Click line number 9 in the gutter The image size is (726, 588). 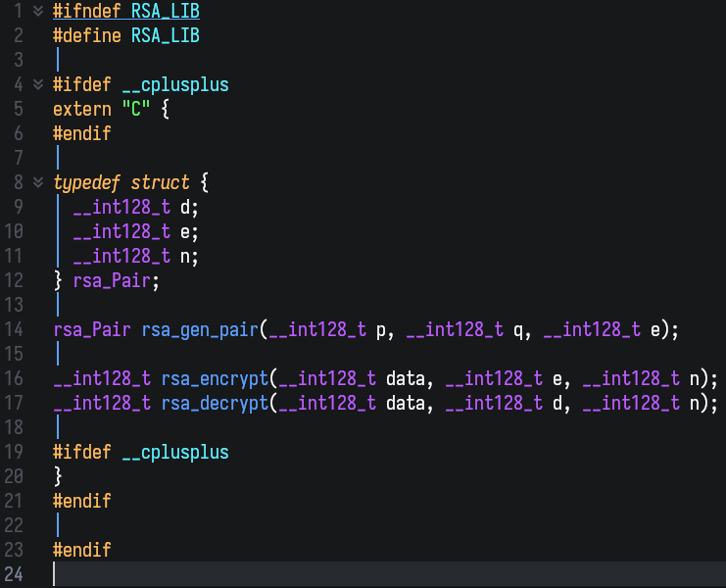[18, 207]
